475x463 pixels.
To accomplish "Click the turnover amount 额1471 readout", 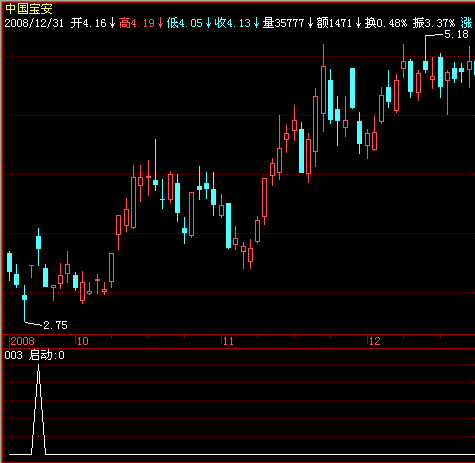I will (334, 23).
